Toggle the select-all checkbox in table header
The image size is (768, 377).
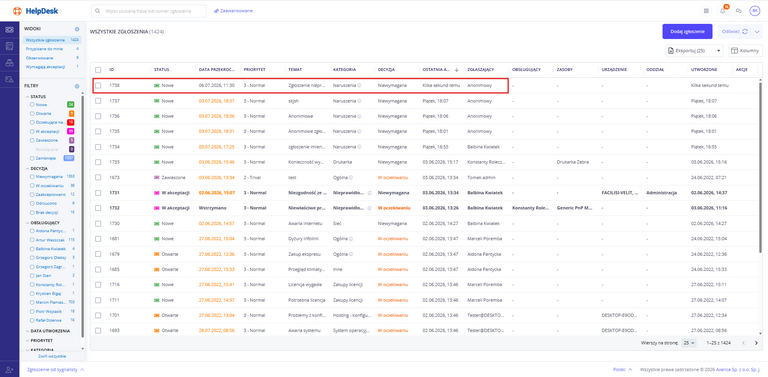coord(98,70)
